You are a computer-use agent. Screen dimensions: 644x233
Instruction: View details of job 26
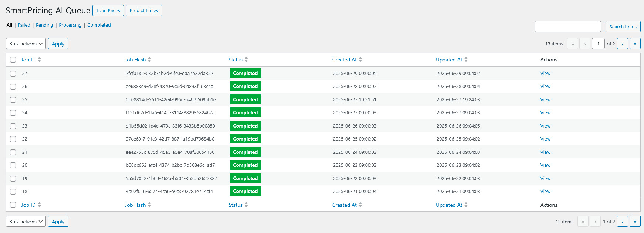545,86
